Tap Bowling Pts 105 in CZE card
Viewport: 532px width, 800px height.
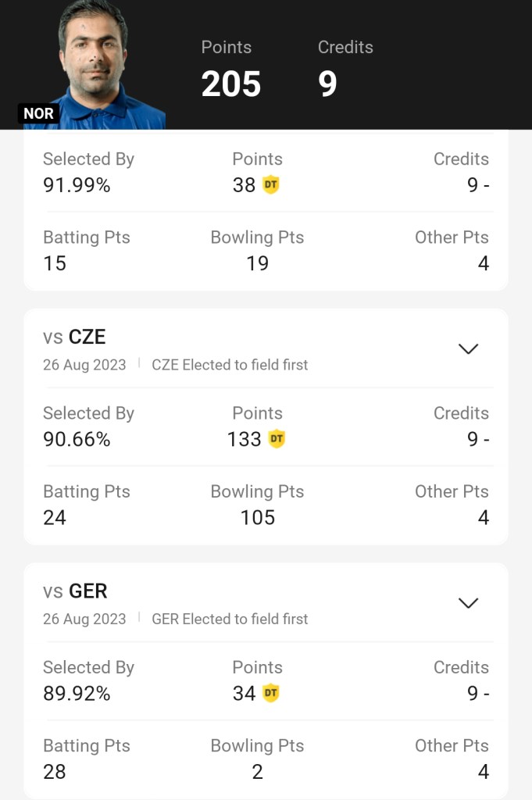257,517
